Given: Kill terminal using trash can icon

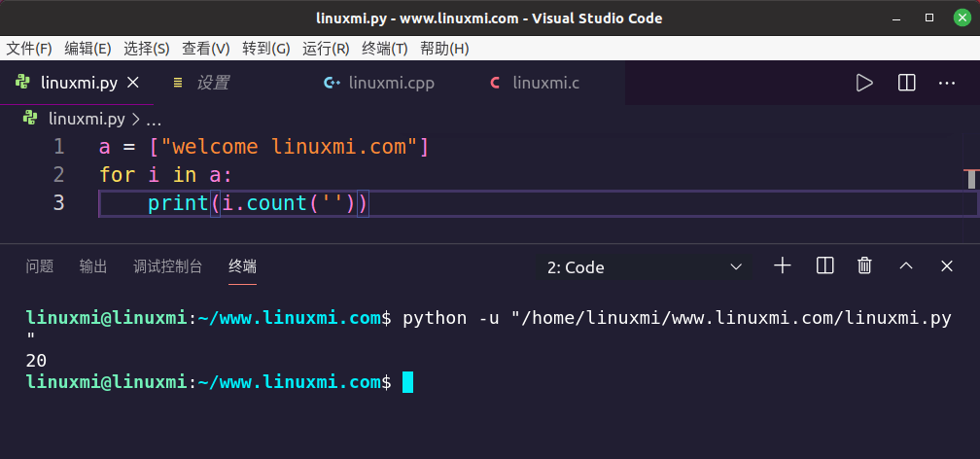Looking at the screenshot, I should (864, 265).
